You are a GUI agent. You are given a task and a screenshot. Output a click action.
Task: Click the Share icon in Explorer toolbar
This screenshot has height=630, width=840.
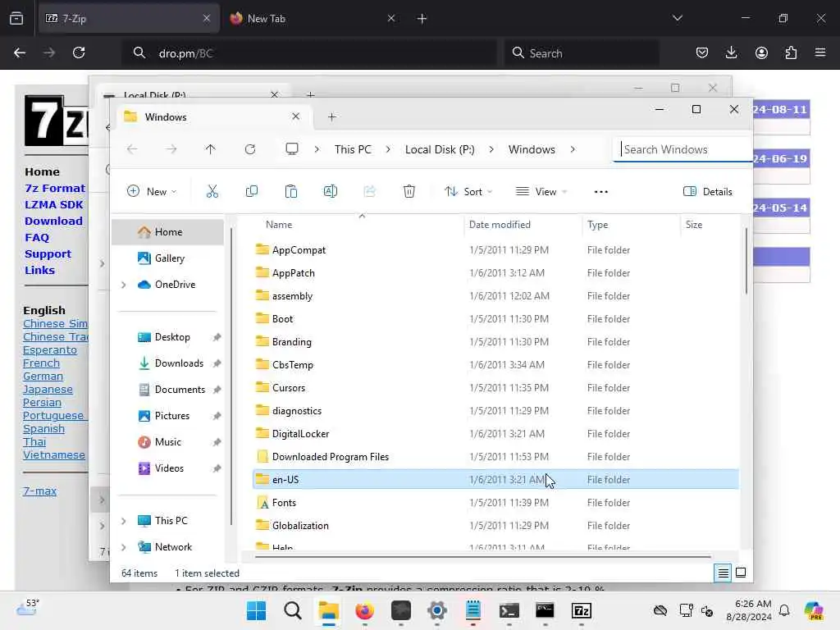click(x=370, y=191)
